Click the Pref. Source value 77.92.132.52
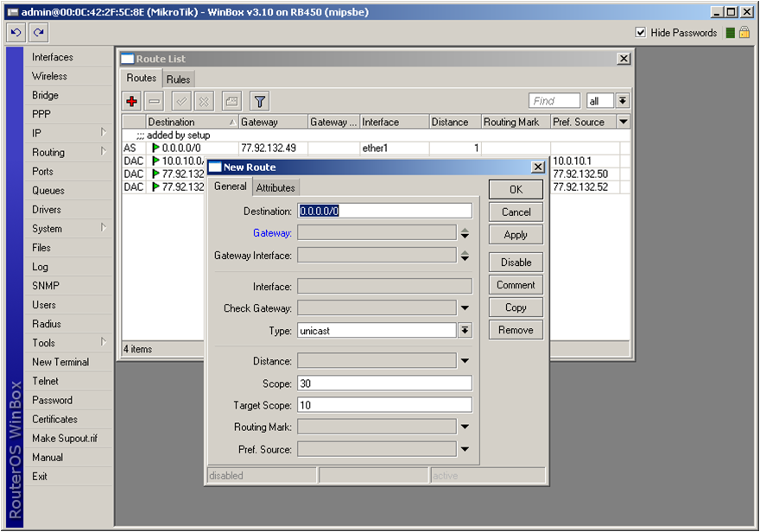 click(x=580, y=187)
